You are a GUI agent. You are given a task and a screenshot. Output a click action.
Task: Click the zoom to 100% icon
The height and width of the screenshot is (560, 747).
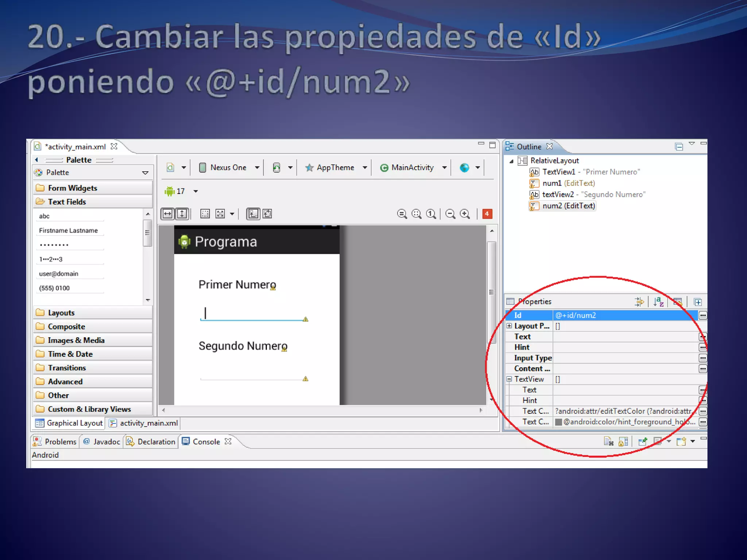(431, 214)
